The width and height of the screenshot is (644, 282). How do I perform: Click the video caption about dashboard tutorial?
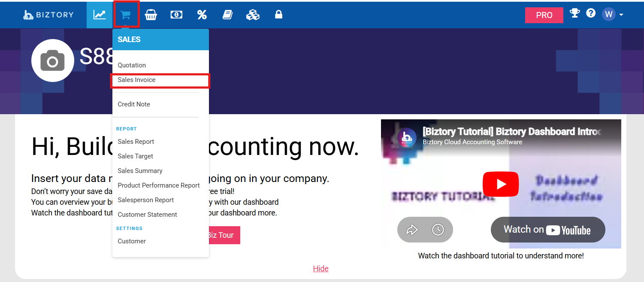pos(501,256)
